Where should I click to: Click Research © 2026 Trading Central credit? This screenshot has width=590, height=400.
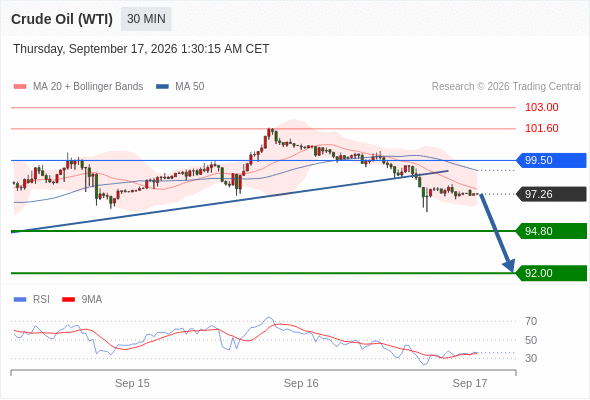(506, 87)
